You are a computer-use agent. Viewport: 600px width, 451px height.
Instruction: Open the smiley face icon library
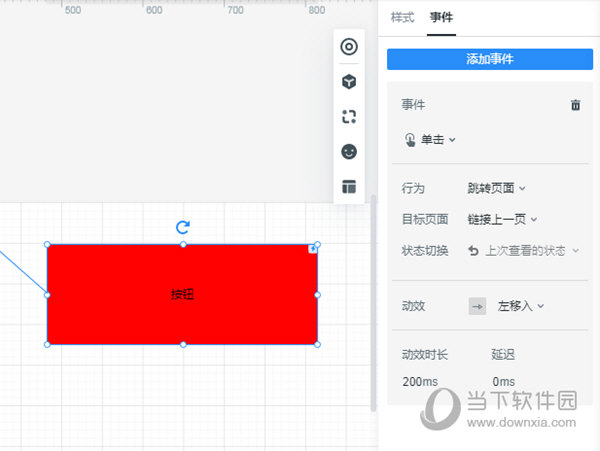click(349, 152)
